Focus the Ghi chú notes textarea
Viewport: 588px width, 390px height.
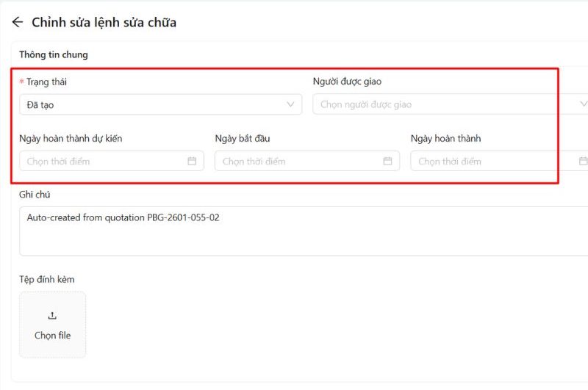(x=304, y=231)
